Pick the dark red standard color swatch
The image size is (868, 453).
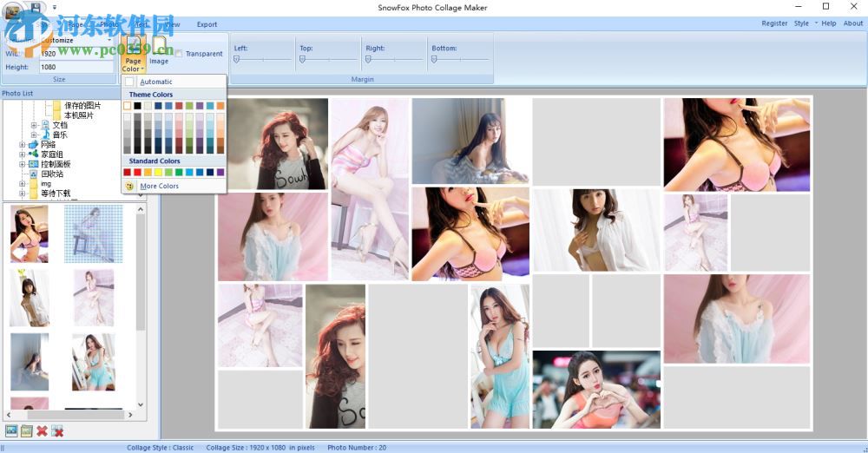127,172
